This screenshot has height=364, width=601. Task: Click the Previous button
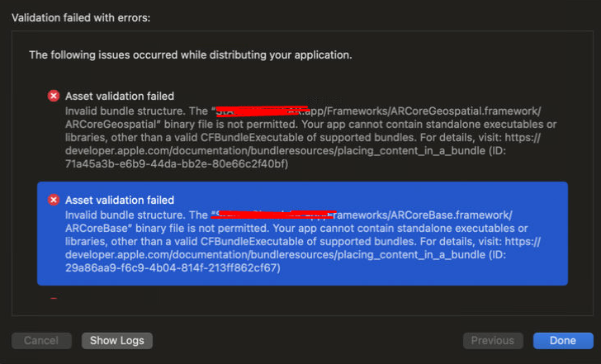pyautogui.click(x=493, y=341)
